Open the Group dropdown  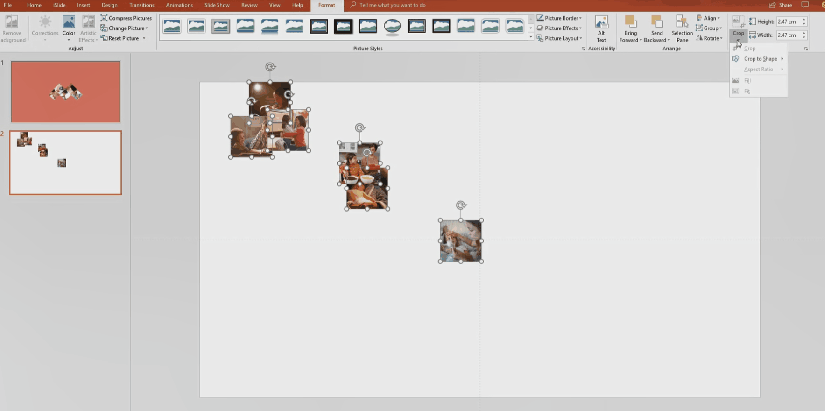coord(708,28)
